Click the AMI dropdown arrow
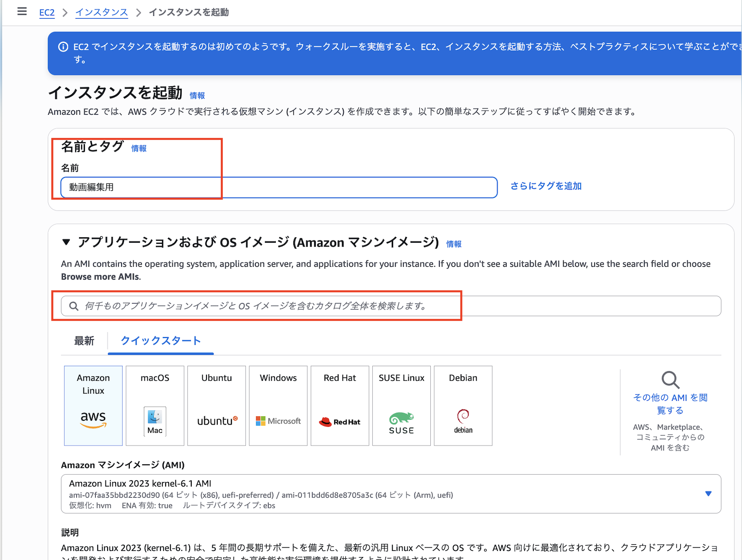The height and width of the screenshot is (560, 742). click(708, 494)
